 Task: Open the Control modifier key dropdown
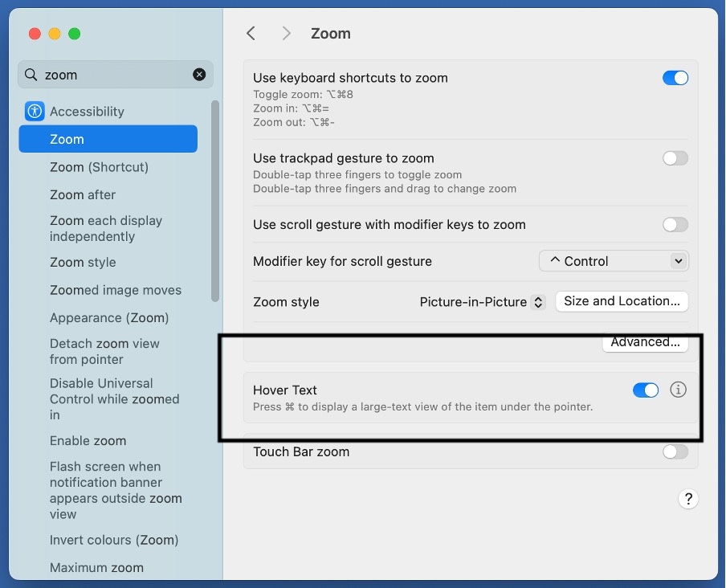(614, 261)
